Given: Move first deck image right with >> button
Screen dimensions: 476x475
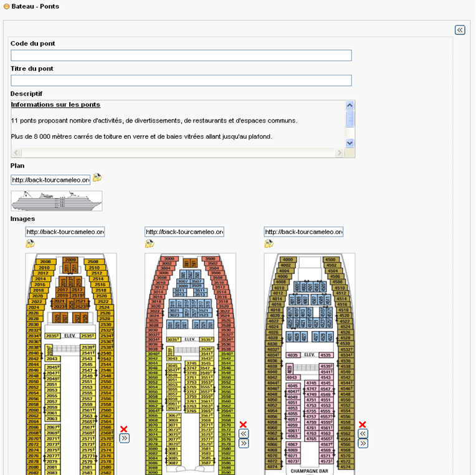Looking at the screenshot, I should click(124, 438).
